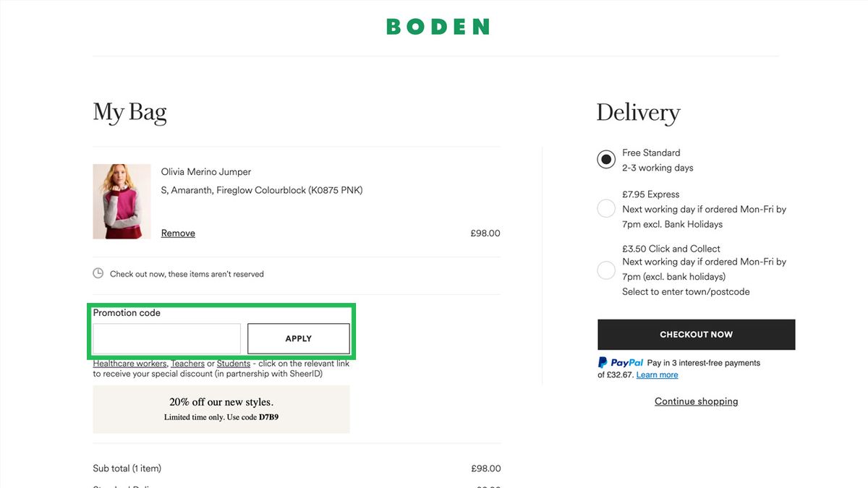Click the Teachers discount link
Viewport: 868px width, 488px height.
[187, 363]
